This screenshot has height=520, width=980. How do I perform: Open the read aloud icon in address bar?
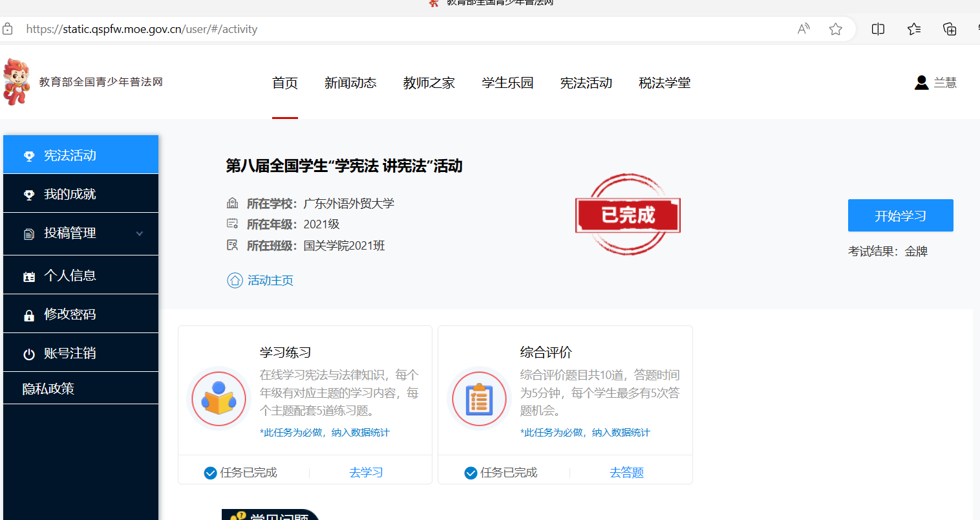tap(804, 29)
